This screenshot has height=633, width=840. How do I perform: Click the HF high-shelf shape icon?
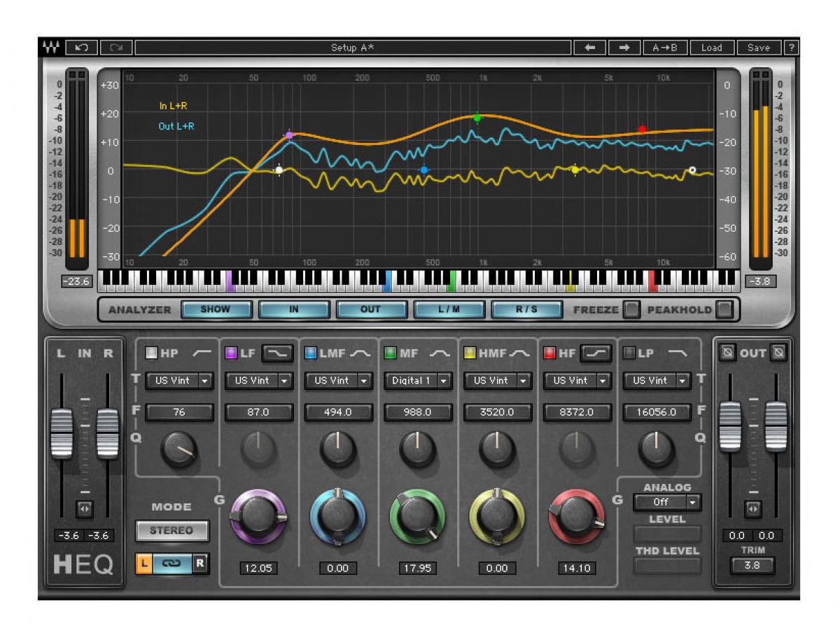click(596, 354)
